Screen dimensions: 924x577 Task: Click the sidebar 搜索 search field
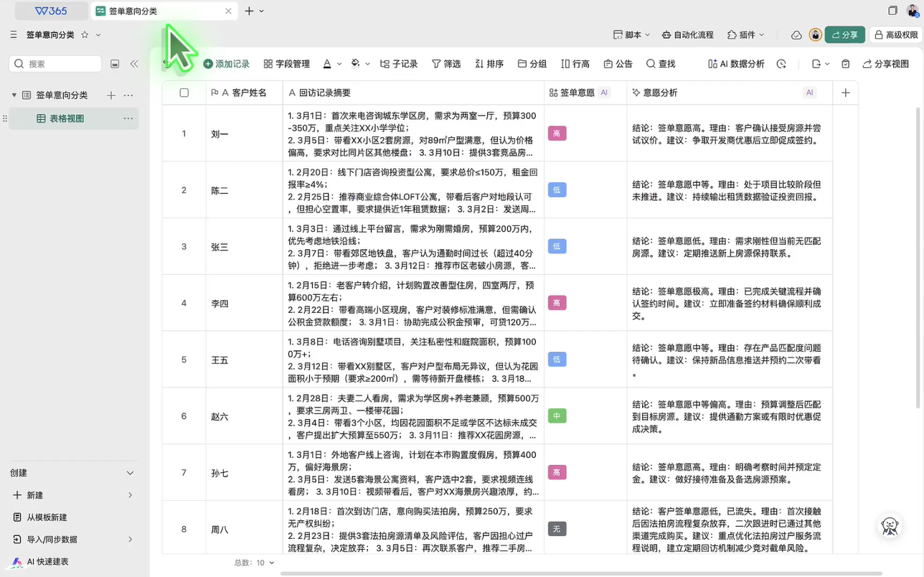(x=61, y=64)
